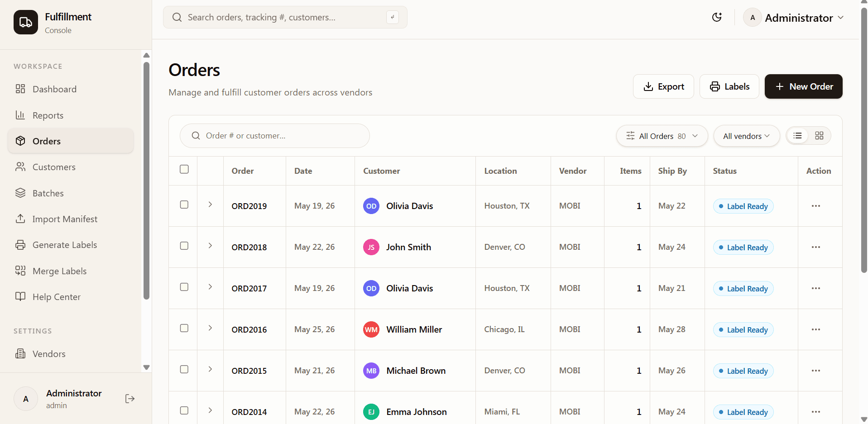Click the sidebar scrollbar thumb
Screen dimensions: 868x424
point(146,181)
